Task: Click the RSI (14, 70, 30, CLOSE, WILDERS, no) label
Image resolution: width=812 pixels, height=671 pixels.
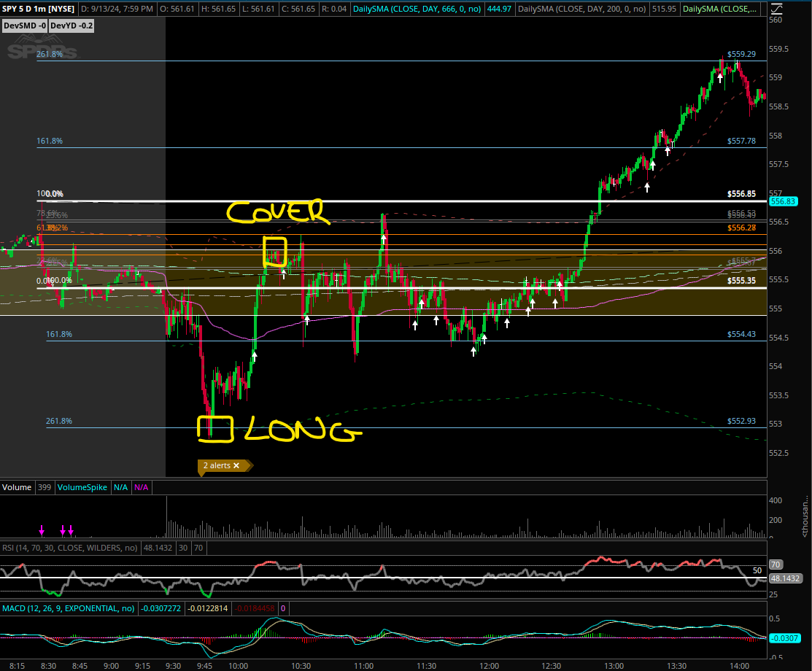Action: pos(70,548)
